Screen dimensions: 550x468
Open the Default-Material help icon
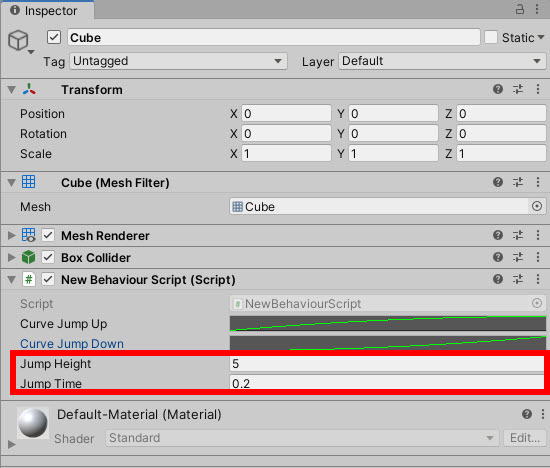point(527,414)
